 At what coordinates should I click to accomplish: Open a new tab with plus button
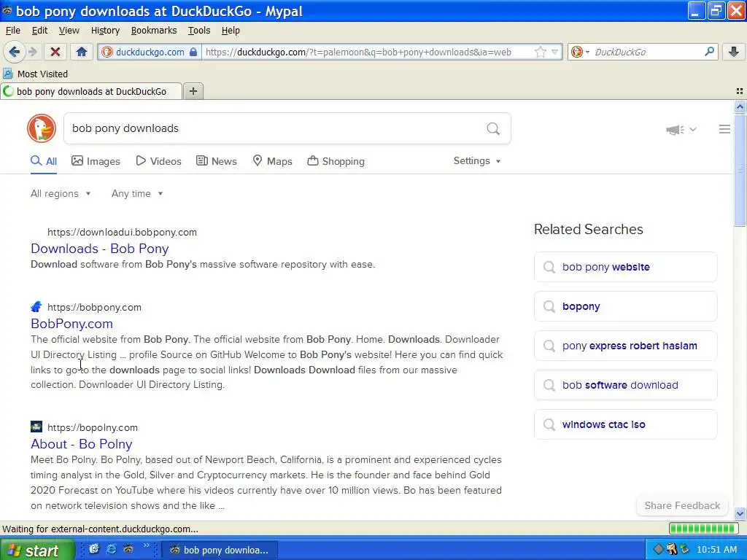[x=193, y=91]
